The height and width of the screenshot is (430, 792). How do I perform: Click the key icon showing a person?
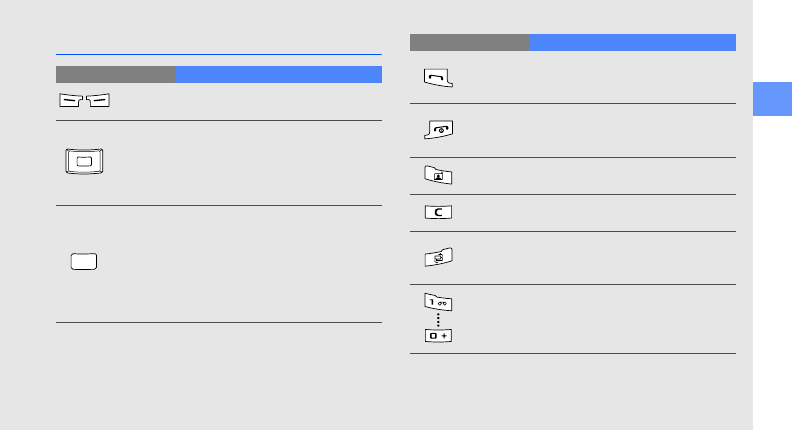438,176
